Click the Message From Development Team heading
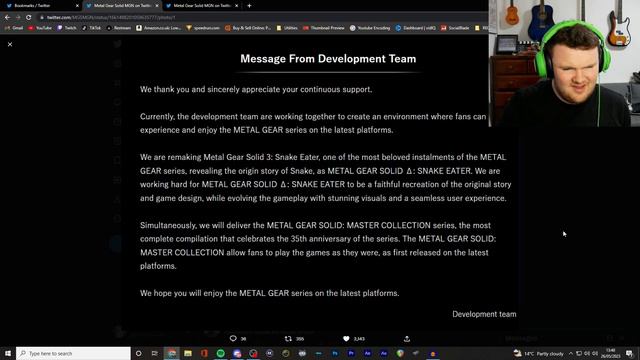Image resolution: width=640 pixels, height=360 pixels. [328, 59]
